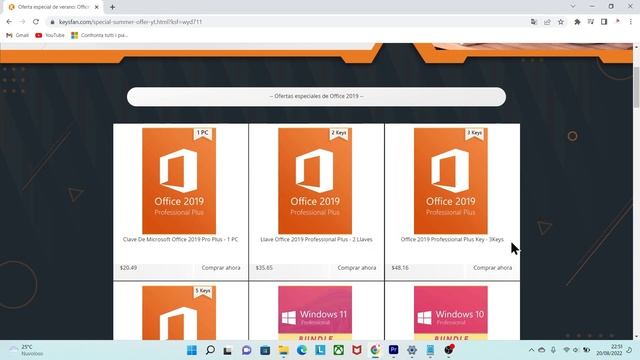
Task: Click the $35.65 price
Action: [x=264, y=268]
